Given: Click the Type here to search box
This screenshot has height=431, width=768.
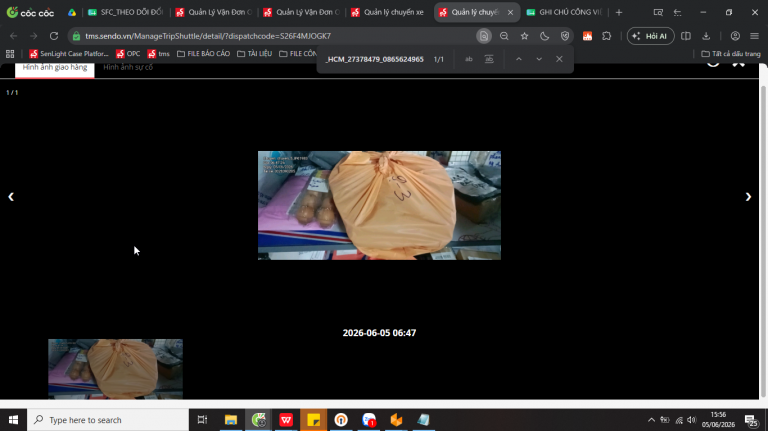Looking at the screenshot, I should coord(108,420).
